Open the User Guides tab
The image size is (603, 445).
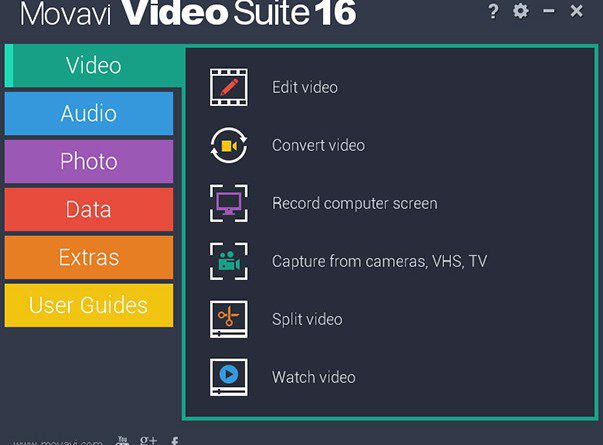[x=89, y=305]
